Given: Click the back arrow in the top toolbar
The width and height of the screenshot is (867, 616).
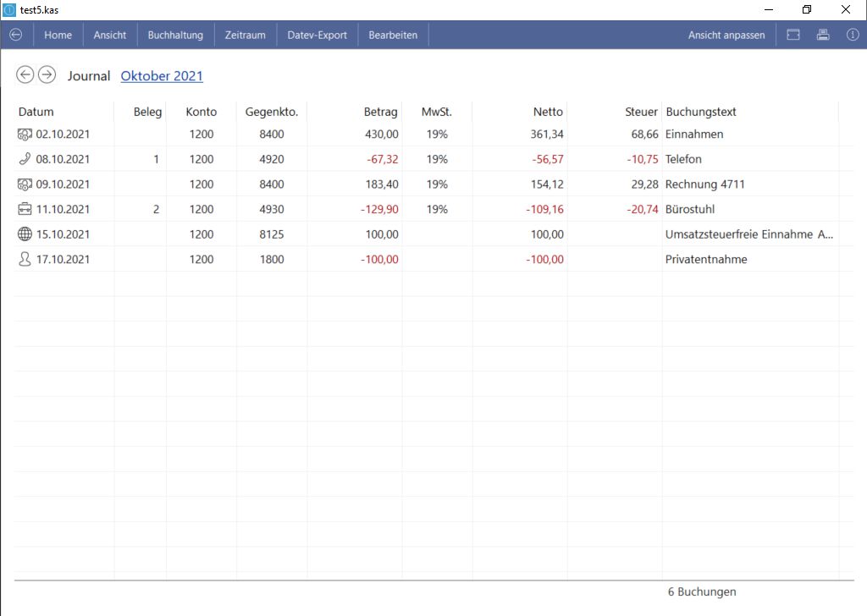Looking at the screenshot, I should pos(15,35).
